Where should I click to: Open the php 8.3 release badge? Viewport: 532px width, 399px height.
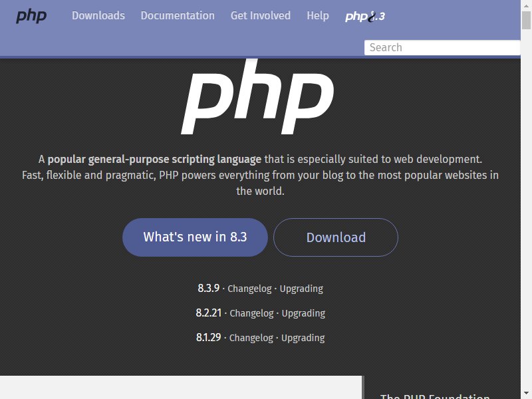point(365,16)
